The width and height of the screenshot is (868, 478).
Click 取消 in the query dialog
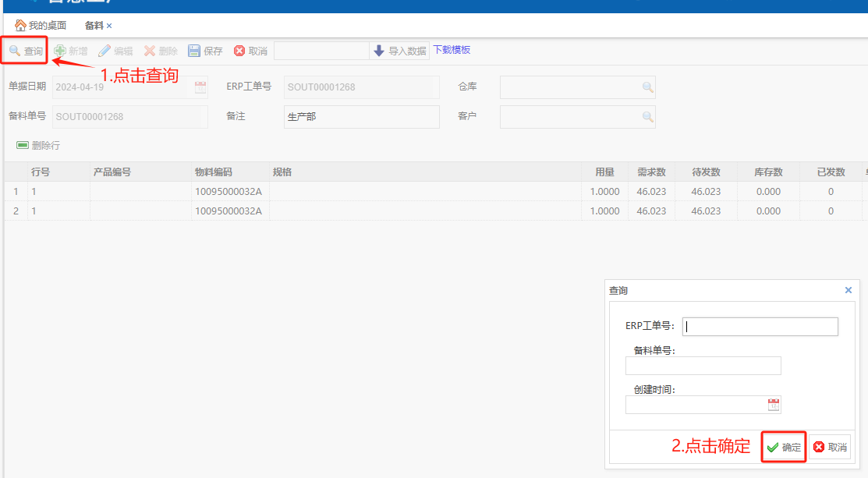click(x=830, y=448)
